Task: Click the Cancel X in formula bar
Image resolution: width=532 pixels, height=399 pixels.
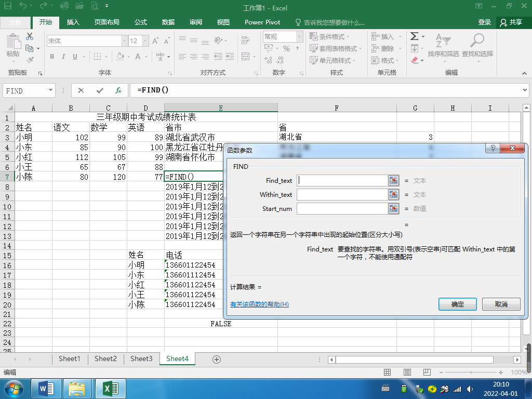Action: click(x=81, y=90)
